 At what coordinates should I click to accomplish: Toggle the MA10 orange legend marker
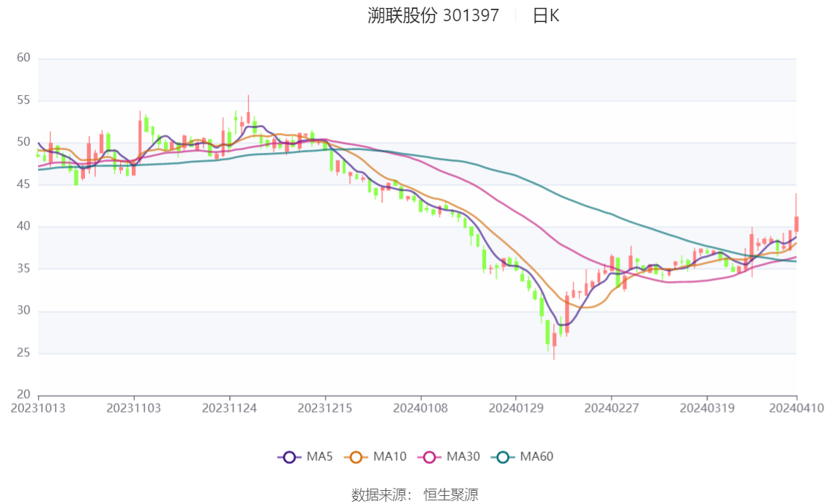click(356, 457)
